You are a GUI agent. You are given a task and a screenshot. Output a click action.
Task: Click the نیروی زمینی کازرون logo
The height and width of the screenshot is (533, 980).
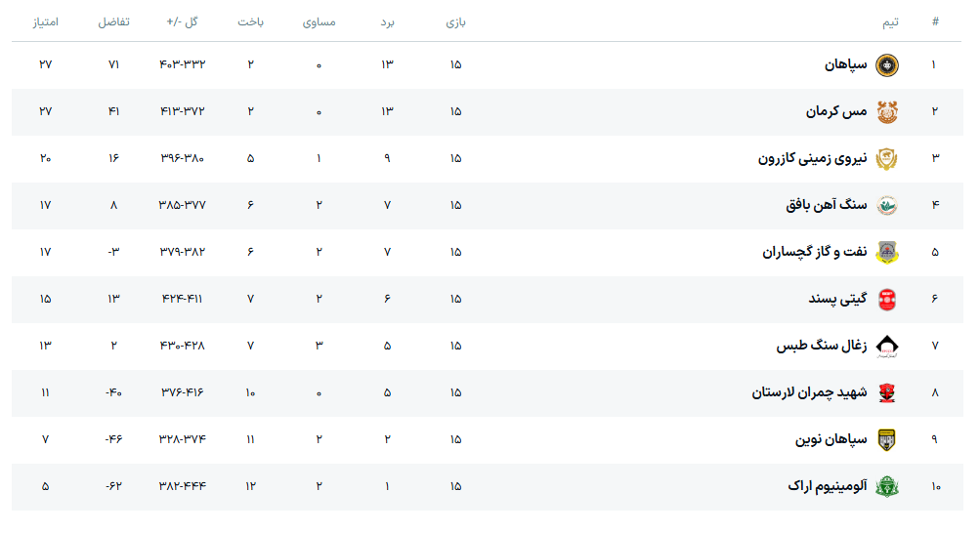[x=886, y=159]
